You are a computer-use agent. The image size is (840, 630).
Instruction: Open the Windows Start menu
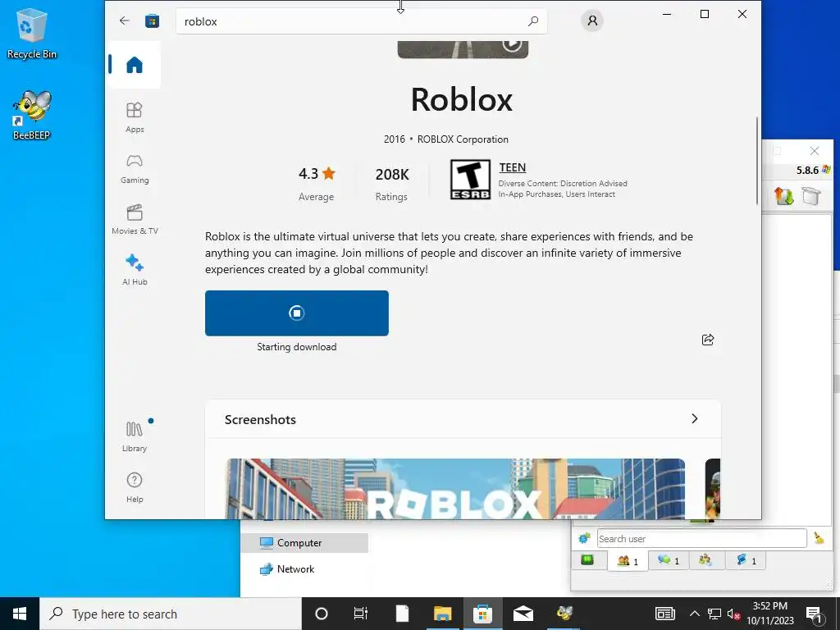coord(20,614)
